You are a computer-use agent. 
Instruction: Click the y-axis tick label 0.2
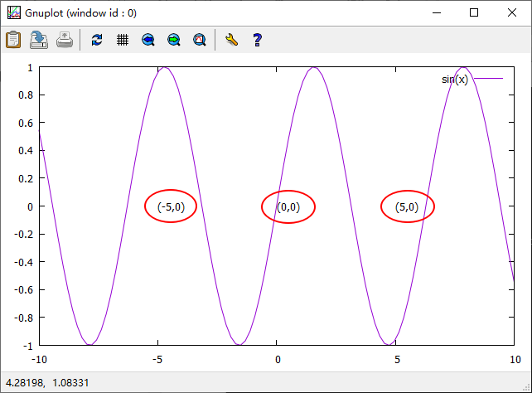point(26,178)
